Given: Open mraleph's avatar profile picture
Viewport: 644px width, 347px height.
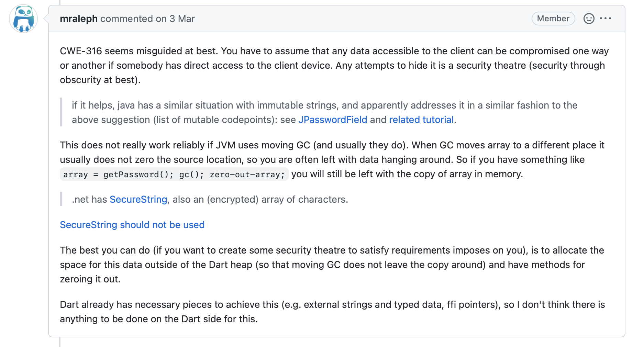Looking at the screenshot, I should pos(23,19).
